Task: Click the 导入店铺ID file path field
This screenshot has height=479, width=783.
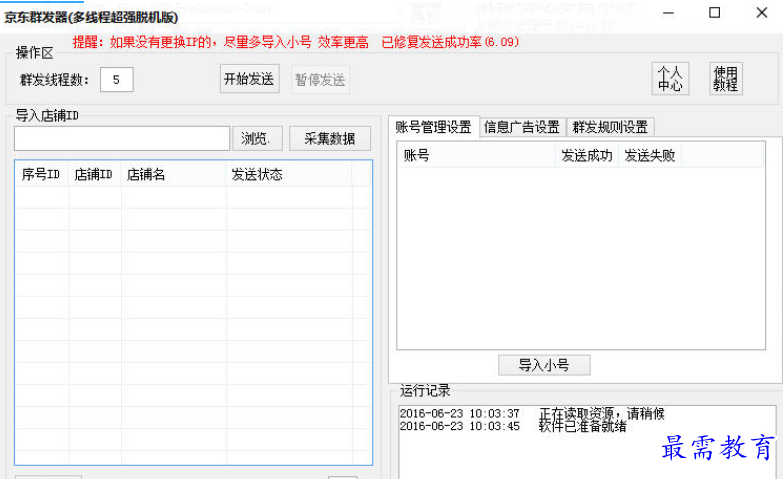Action: click(122, 138)
